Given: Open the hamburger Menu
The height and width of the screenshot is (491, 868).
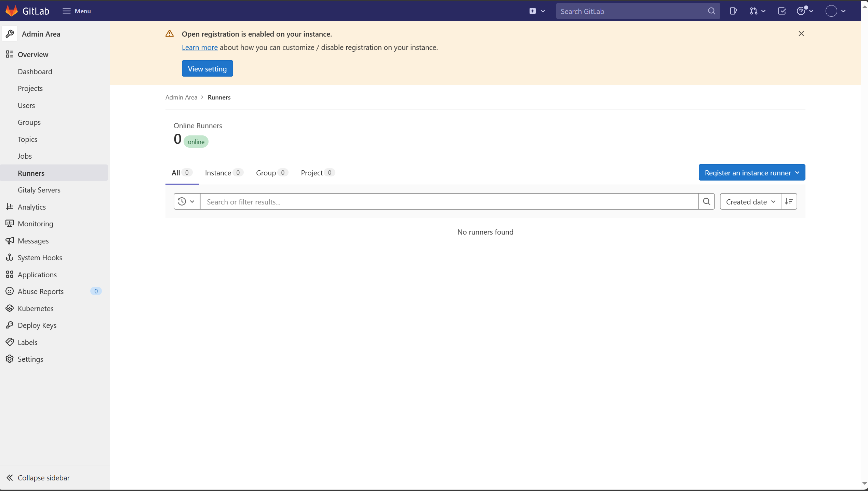Looking at the screenshot, I should coord(77,11).
